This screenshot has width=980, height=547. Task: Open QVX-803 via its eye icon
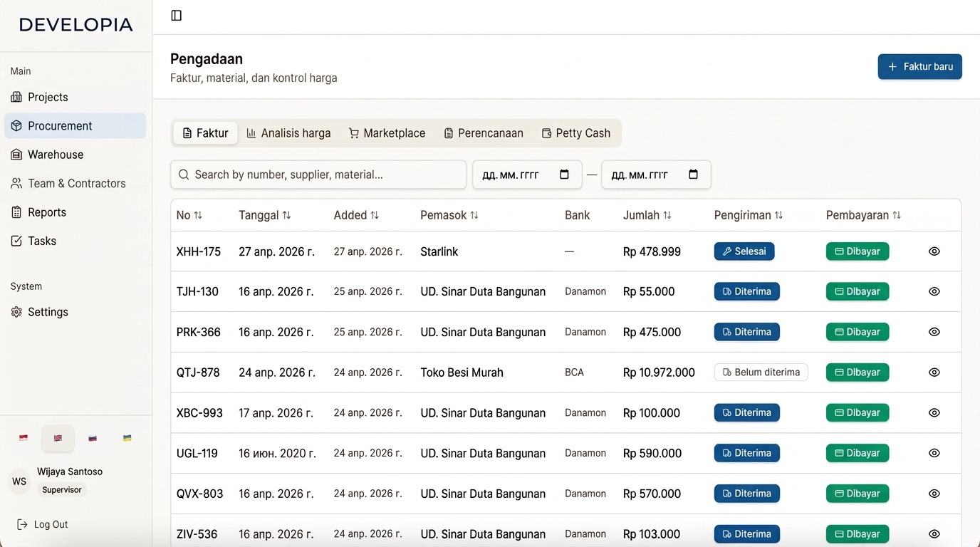click(934, 494)
